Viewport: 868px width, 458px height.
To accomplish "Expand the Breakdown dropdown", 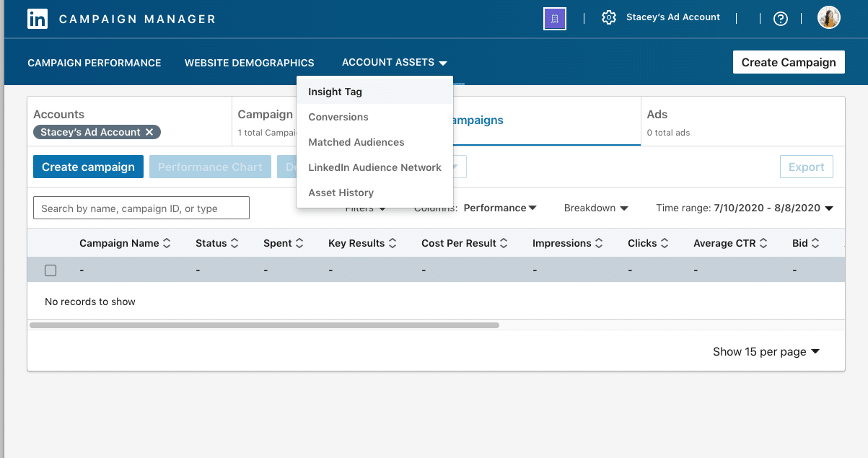I will [596, 208].
